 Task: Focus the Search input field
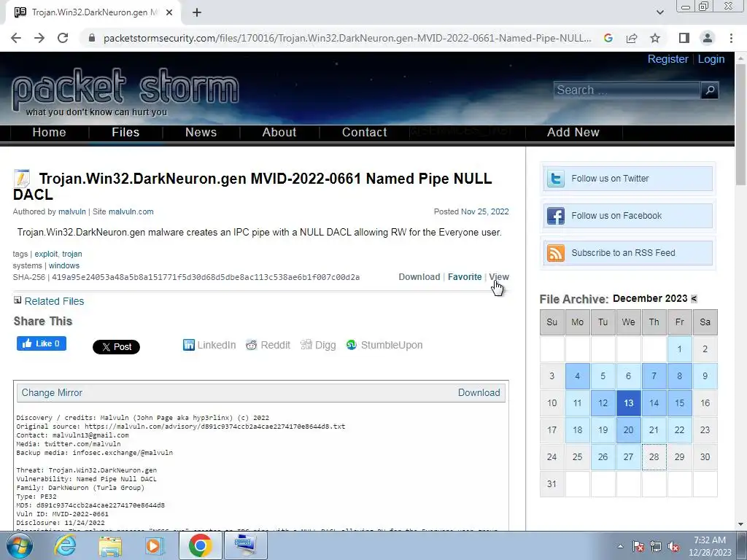[x=627, y=90]
